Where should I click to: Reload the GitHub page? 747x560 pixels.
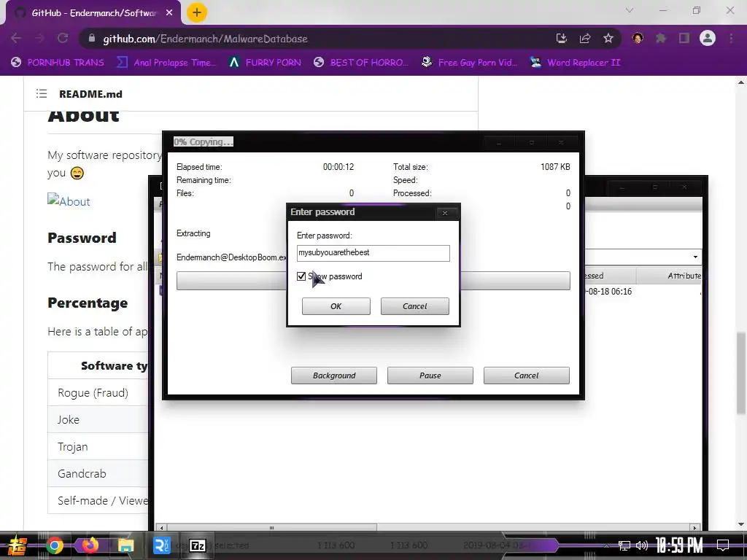[63, 38]
